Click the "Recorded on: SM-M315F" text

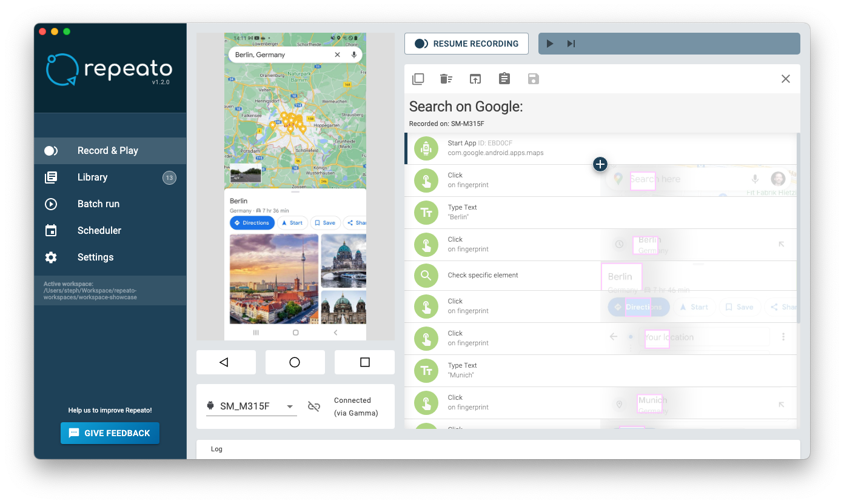447,124
